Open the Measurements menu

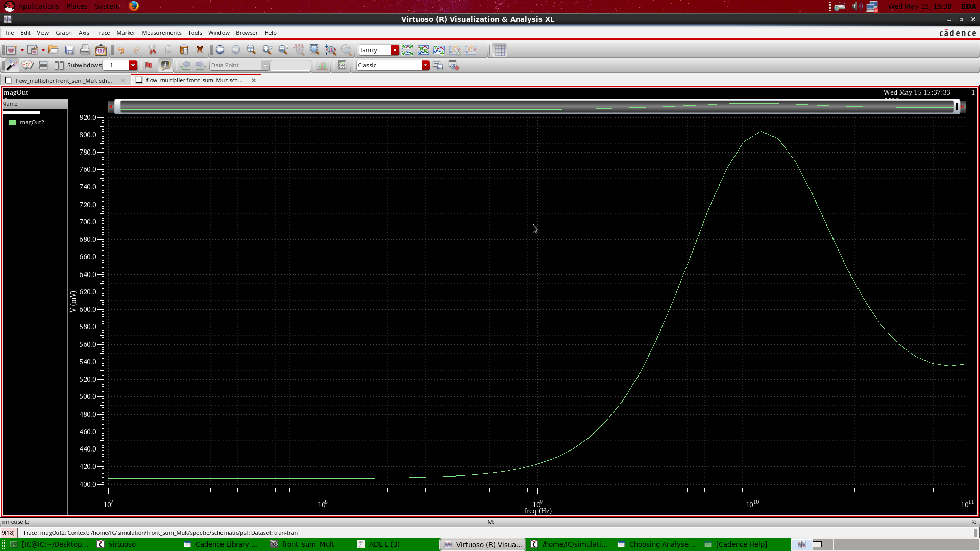tap(162, 33)
